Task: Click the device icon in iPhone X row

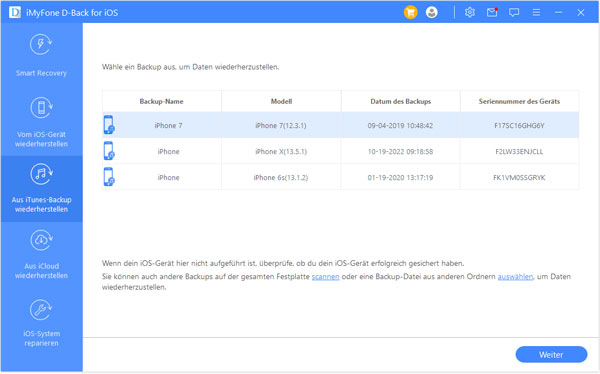Action: (109, 151)
